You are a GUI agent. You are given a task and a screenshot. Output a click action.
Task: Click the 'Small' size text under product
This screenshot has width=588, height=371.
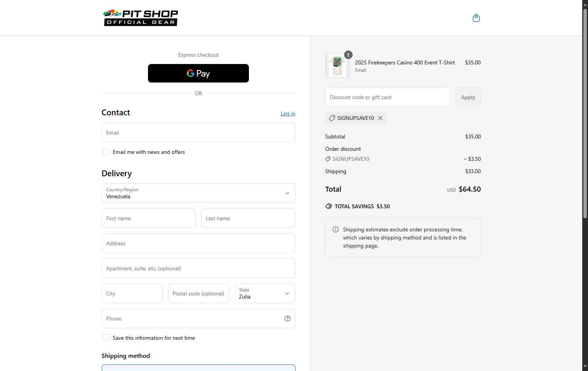coord(361,70)
